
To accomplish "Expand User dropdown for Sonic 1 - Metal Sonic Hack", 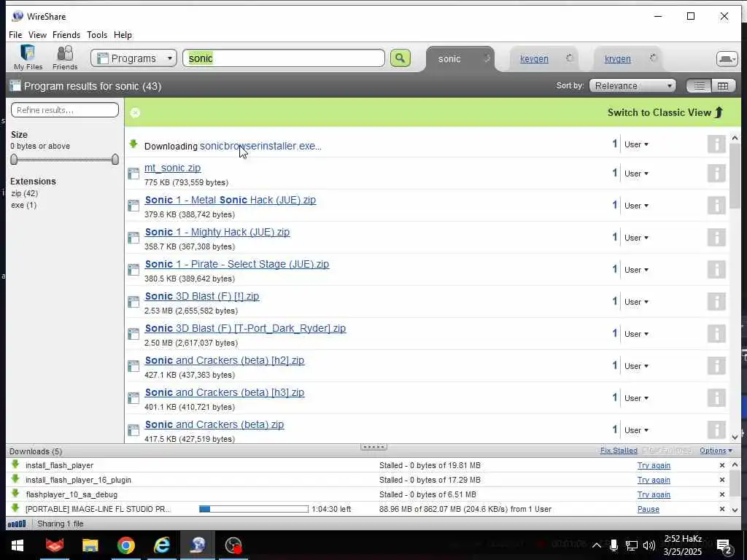I will point(636,206).
